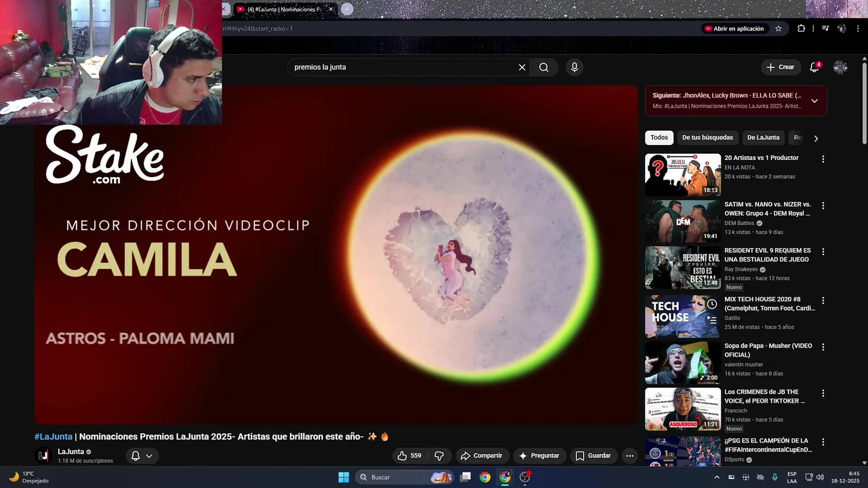Select the De LaJunta filter chip
The image size is (868, 488).
coord(764,138)
